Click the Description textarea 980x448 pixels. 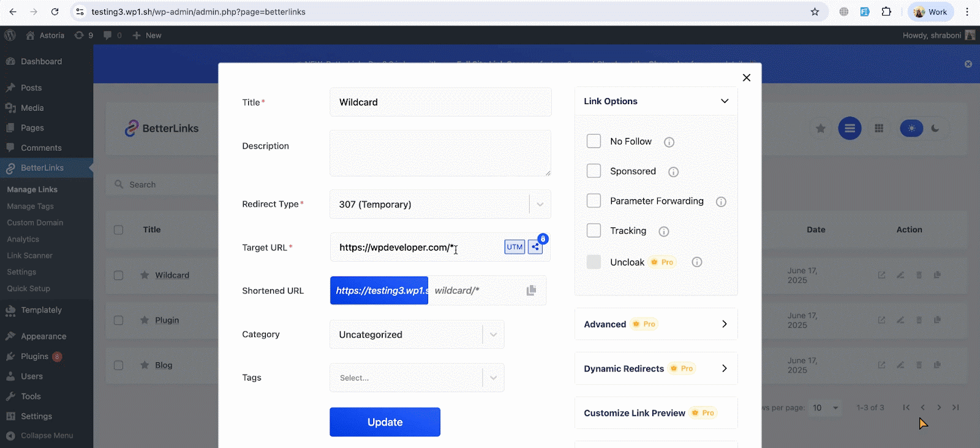pos(440,153)
